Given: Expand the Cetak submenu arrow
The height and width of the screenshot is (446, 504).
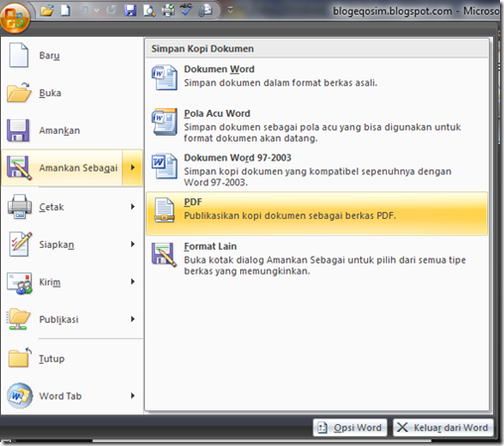Looking at the screenshot, I should 133,207.
